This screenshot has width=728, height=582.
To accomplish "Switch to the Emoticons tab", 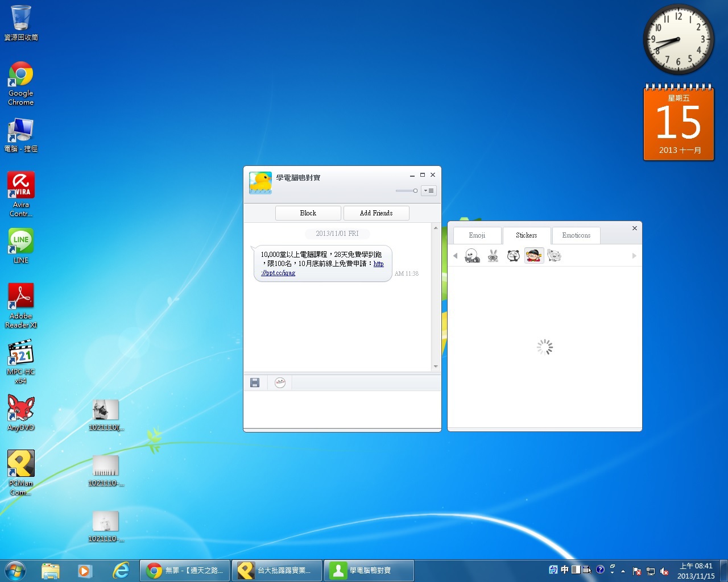I will coord(576,235).
